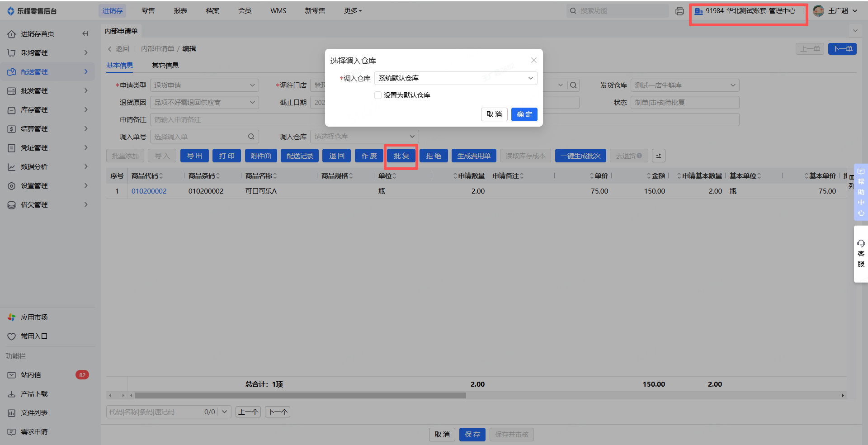Click the printer icon in top bar
868x445 pixels.
[x=679, y=11]
